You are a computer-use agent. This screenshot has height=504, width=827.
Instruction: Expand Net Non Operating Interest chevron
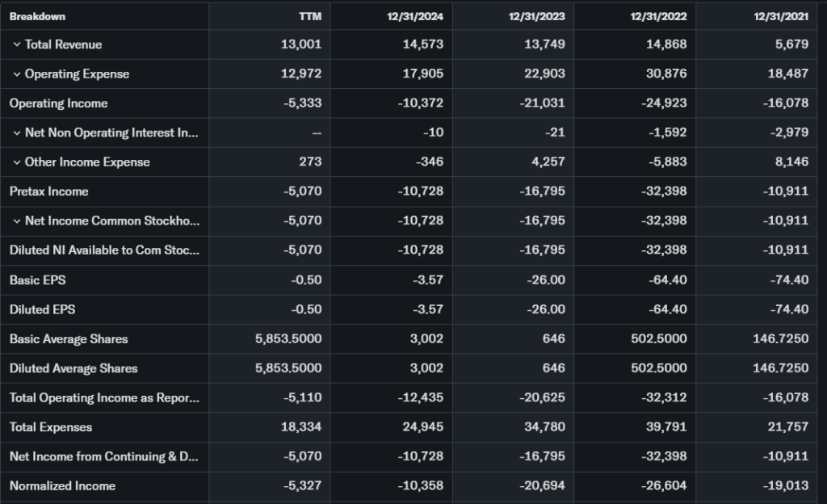click(x=16, y=133)
